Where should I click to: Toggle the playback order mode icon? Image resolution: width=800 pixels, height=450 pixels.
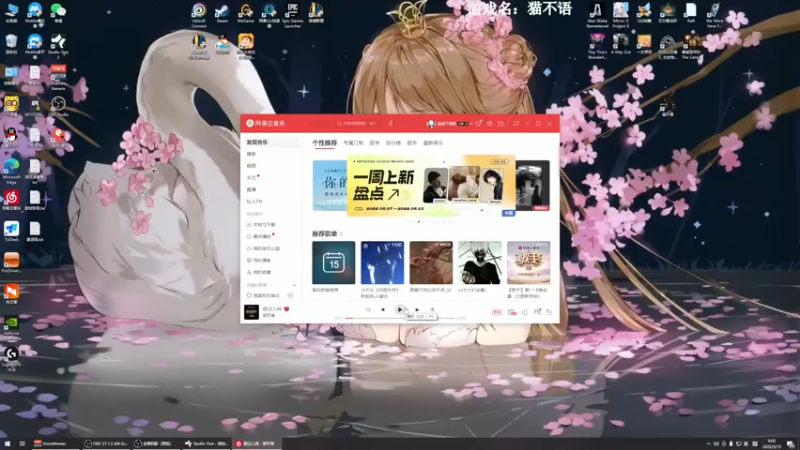coord(368,310)
